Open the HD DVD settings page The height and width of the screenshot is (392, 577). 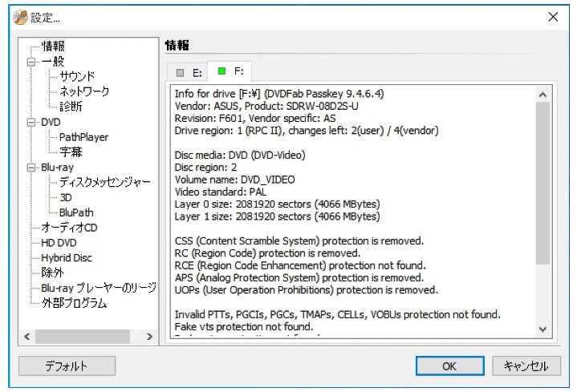[59, 243]
